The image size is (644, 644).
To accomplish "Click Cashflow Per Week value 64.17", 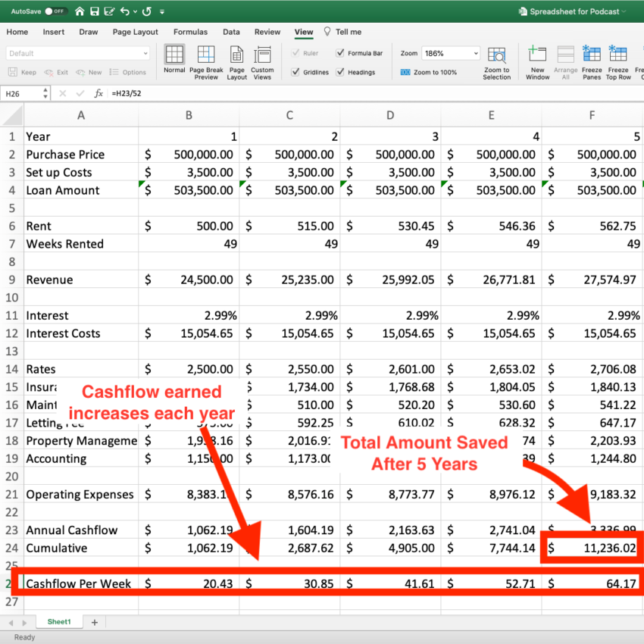I will point(592,583).
